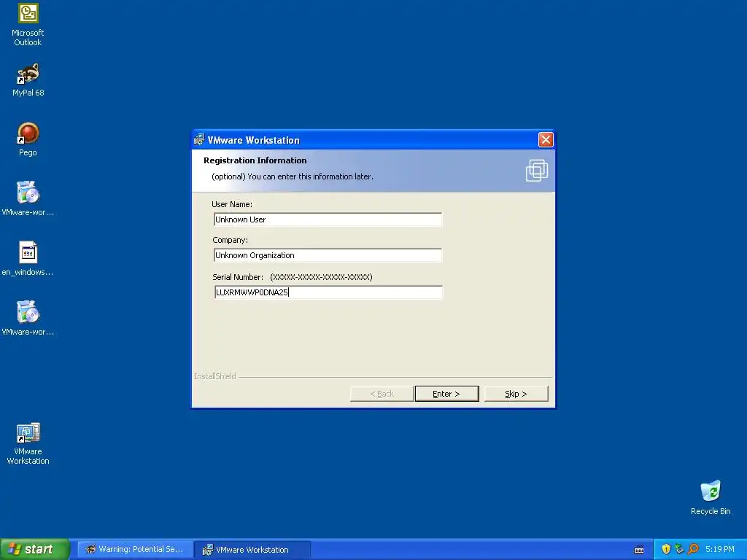This screenshot has height=560, width=747.
Task: Close the VMware Workstation dialog
Action: 546,139
